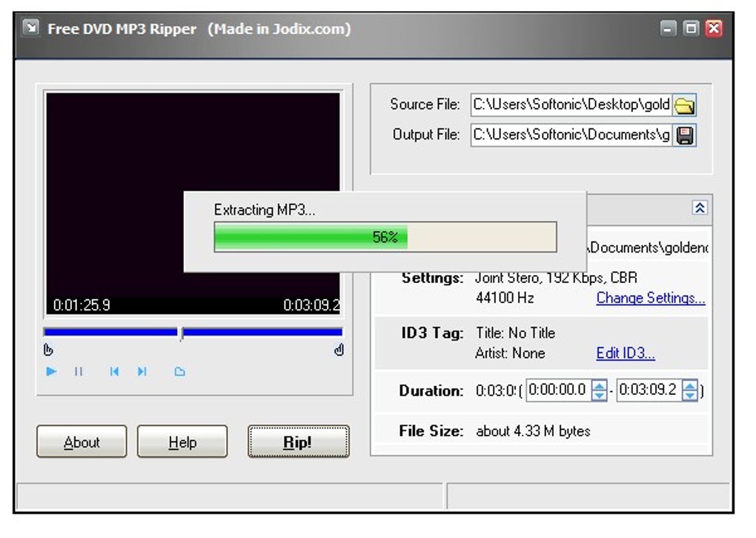Browse for source file folder icon
This screenshot has height=538, width=756.
tap(684, 104)
